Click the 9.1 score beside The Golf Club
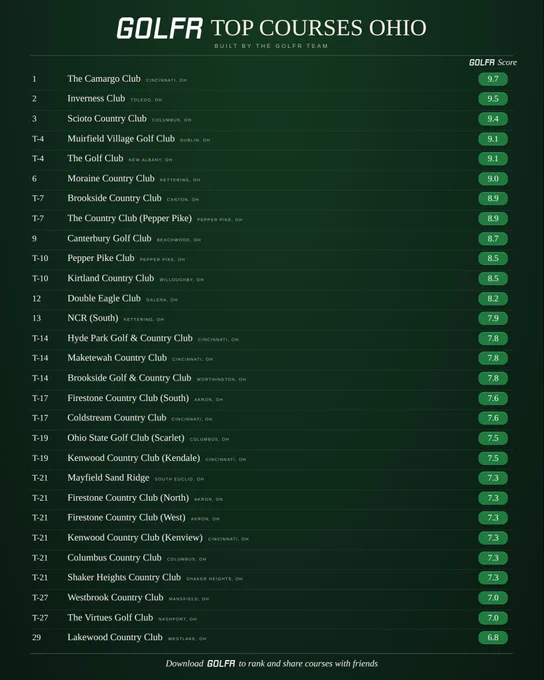 [493, 159]
